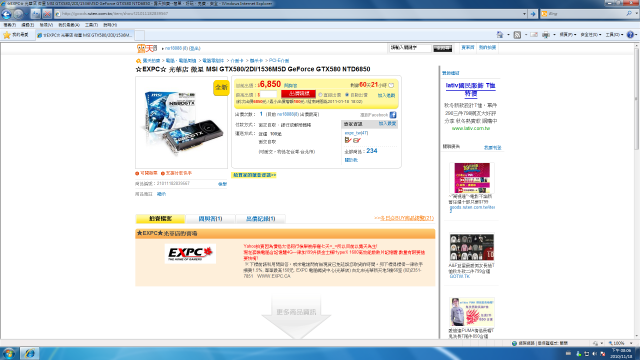Viewport: 640px width, 360px height.
Task: Select the automatic bid radio button
Action: coord(347,95)
